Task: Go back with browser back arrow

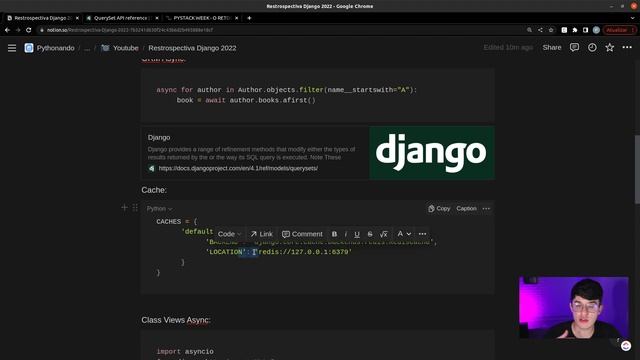Action: pyautogui.click(x=7, y=30)
